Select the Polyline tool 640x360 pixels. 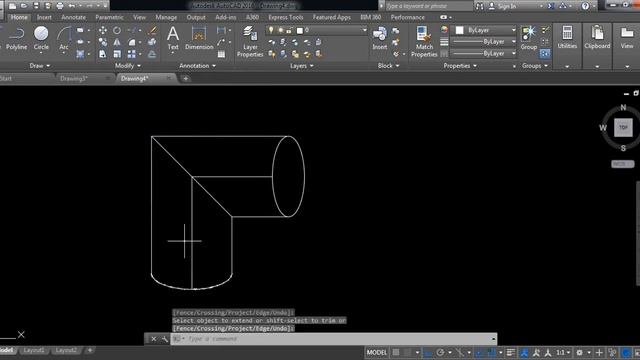click(16, 38)
